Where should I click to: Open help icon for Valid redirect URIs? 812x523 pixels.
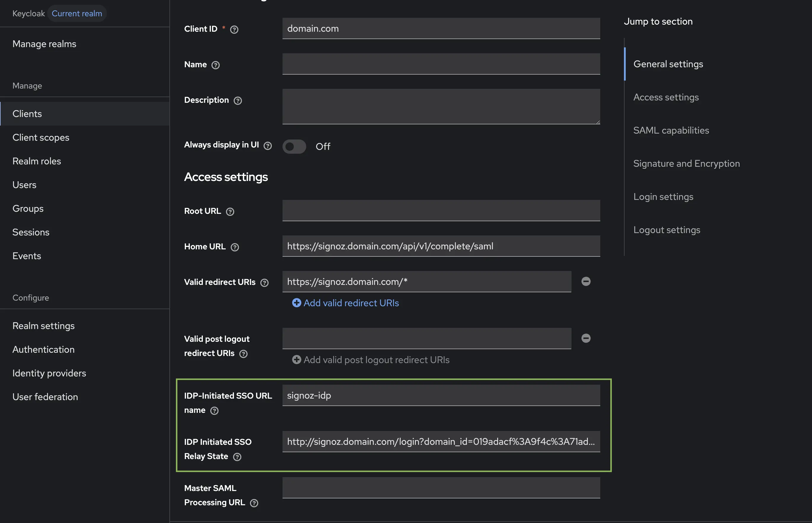tap(264, 283)
